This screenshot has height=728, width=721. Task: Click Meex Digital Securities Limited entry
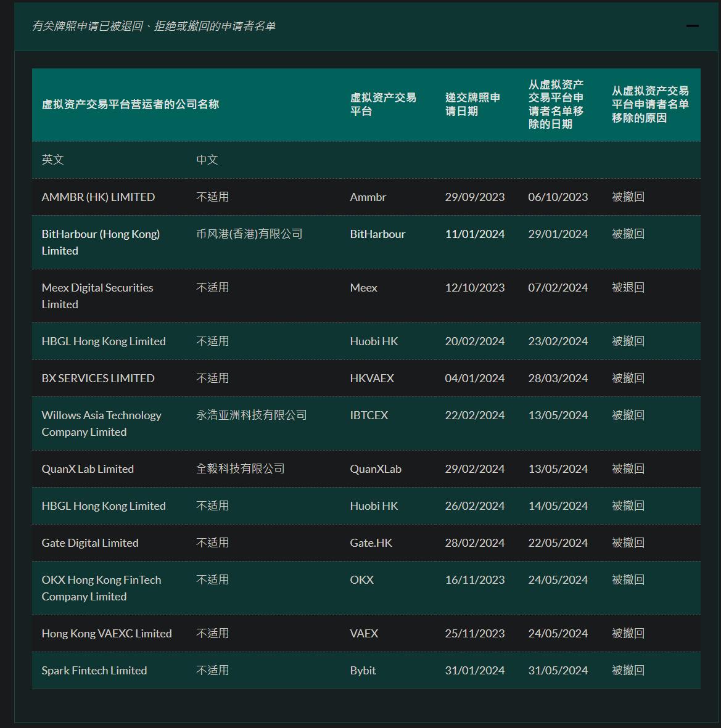97,296
